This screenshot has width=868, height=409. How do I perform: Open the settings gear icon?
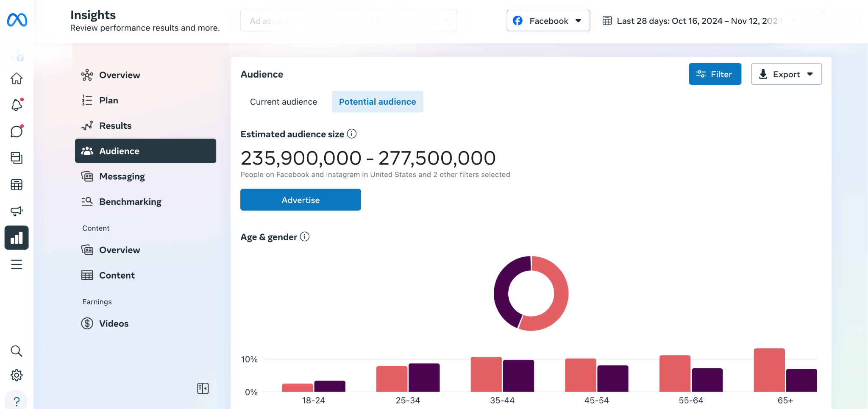coord(17,375)
